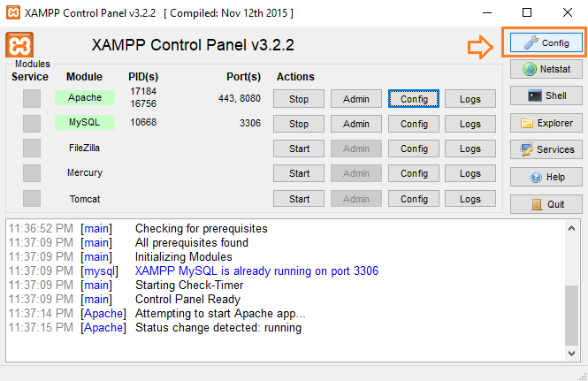588x381 pixels.
Task: Open Mercury Config menu
Action: pos(414,173)
